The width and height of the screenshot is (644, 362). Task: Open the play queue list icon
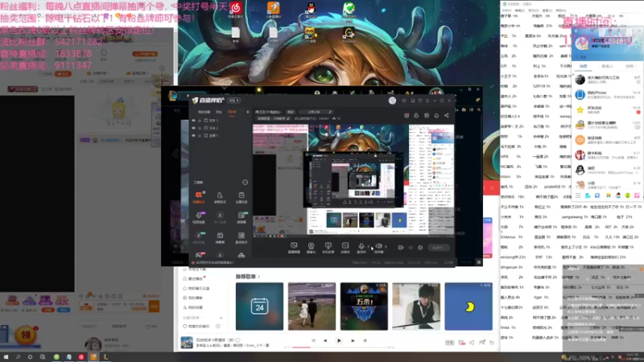tap(492, 343)
